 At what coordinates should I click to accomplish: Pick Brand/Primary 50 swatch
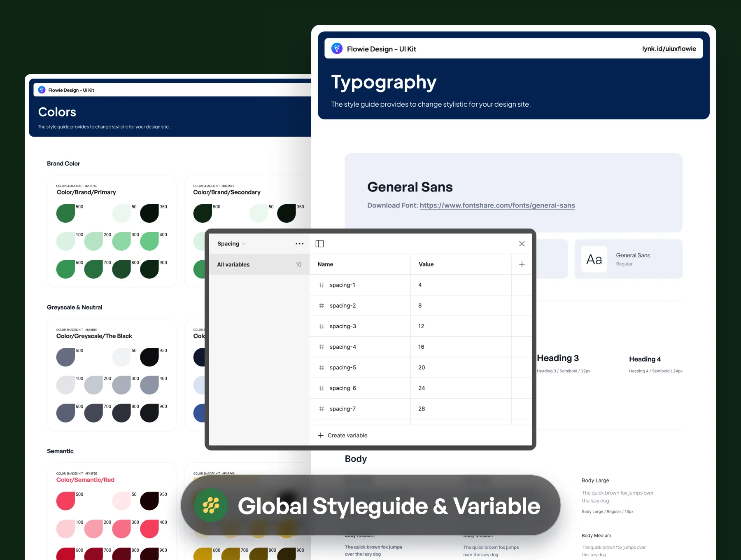point(121,213)
